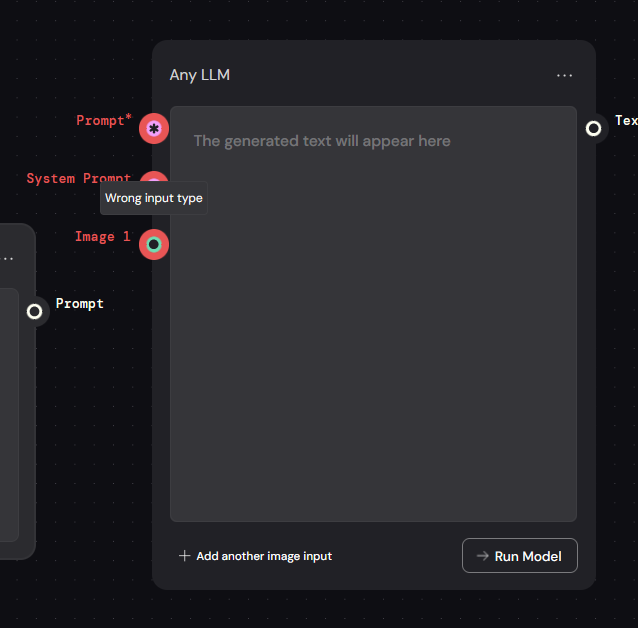Click the white "Prompt" output label

[80, 304]
